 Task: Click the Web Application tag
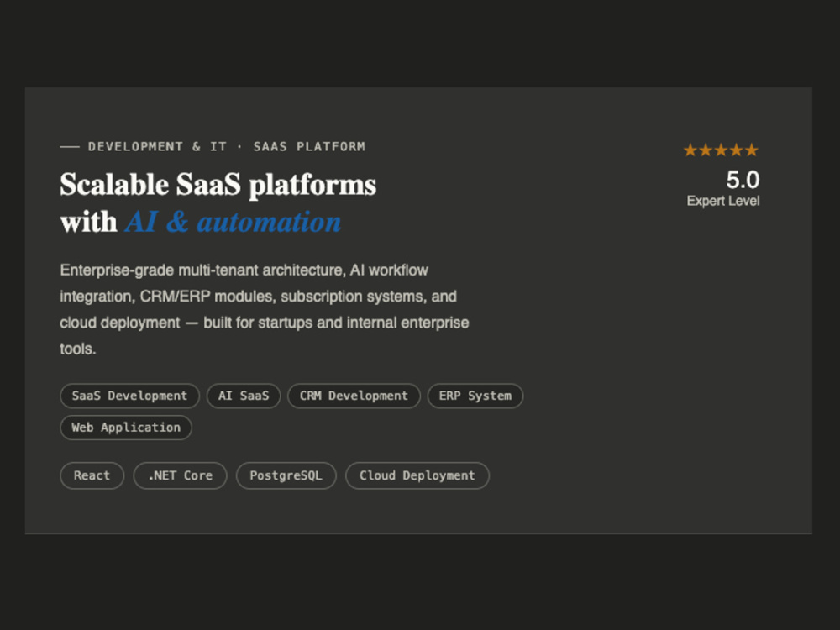[126, 428]
